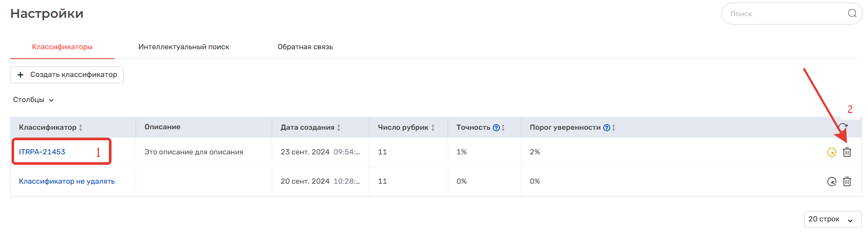Switch to Обратная связь tab
868x236 pixels.
point(305,47)
